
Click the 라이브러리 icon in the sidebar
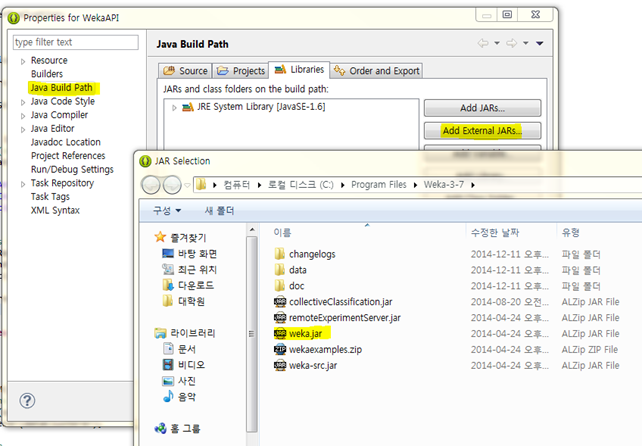pyautogui.click(x=160, y=333)
